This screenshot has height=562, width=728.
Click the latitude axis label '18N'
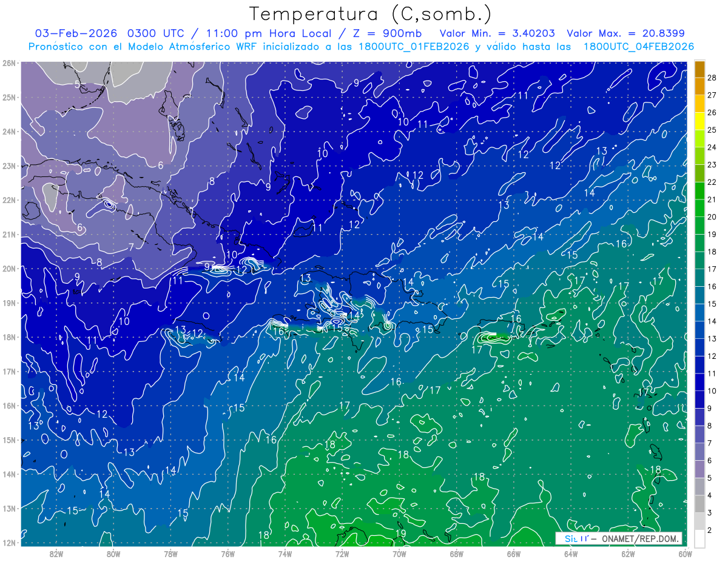pos(8,336)
